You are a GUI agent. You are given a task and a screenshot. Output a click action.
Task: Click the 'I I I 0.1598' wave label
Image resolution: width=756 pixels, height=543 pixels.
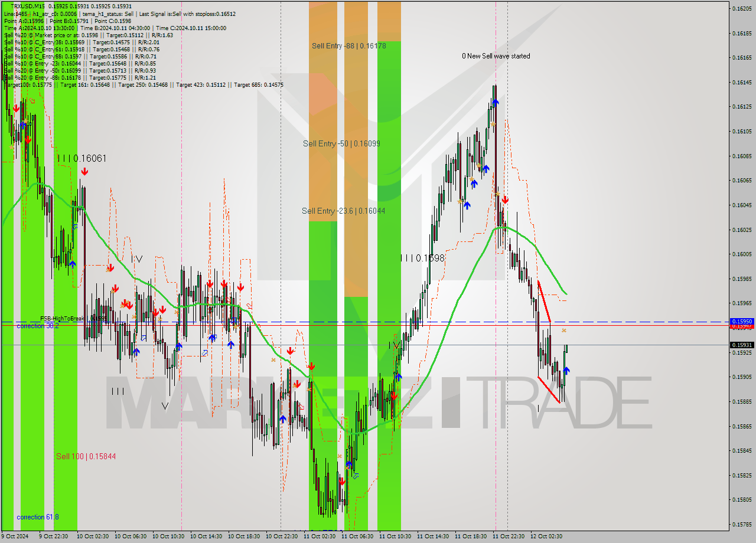click(422, 258)
